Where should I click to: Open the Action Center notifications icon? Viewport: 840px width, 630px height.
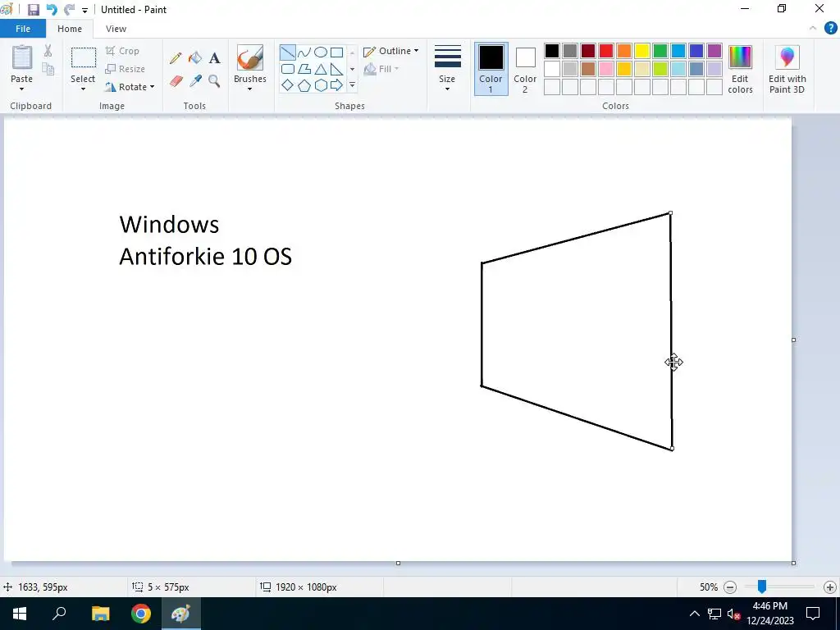(813, 614)
